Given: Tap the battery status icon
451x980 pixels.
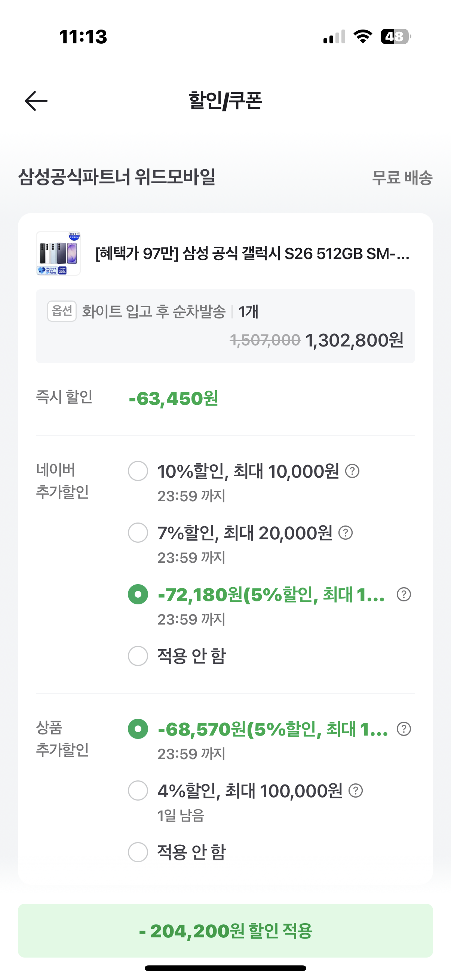Looking at the screenshot, I should tap(396, 37).
